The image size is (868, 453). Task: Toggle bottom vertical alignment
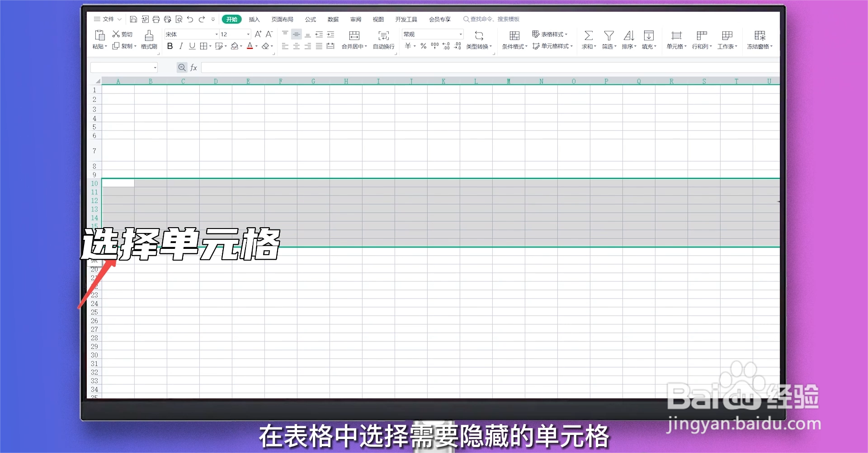[x=308, y=34]
